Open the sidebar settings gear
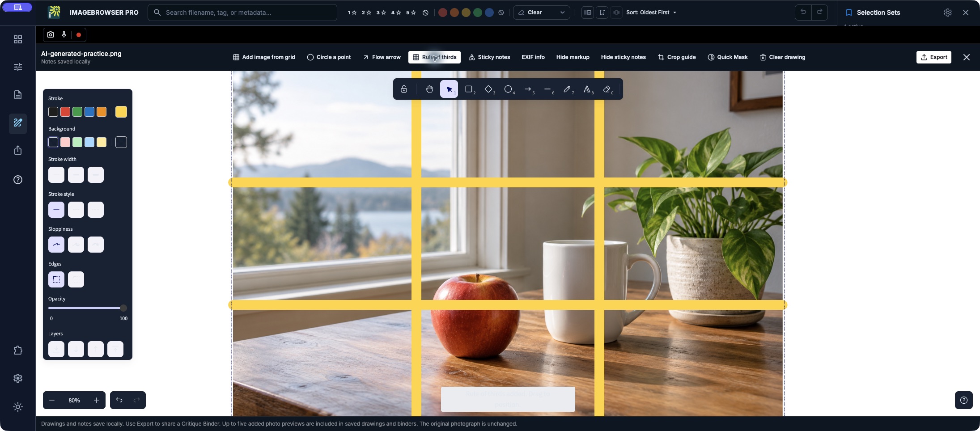The image size is (980, 431). pyautogui.click(x=18, y=378)
